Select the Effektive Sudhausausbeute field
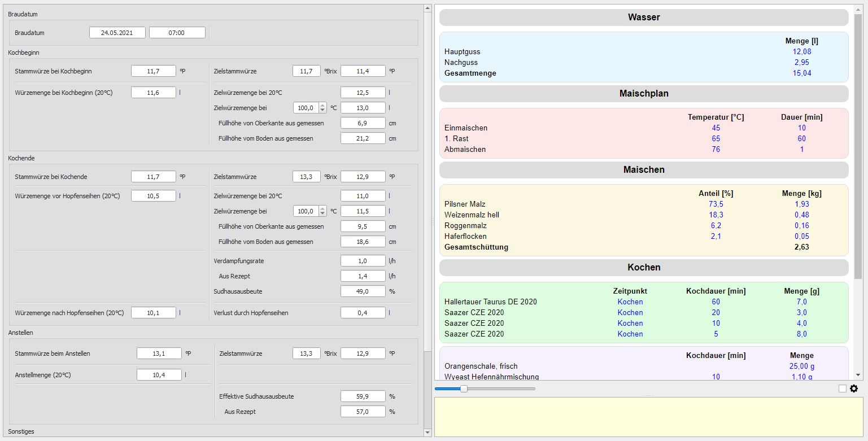Screen dimensions: 868x441 [363, 396]
